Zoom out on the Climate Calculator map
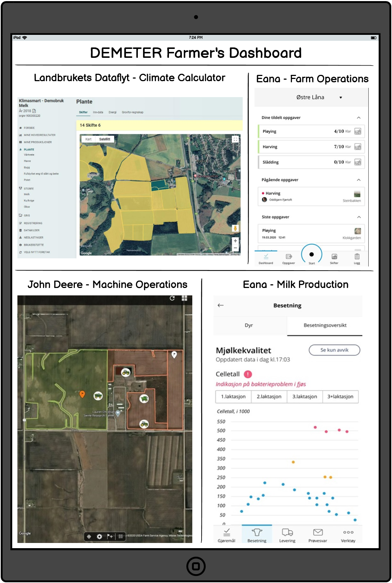Viewport: 392px width, 583px height. (x=235, y=248)
